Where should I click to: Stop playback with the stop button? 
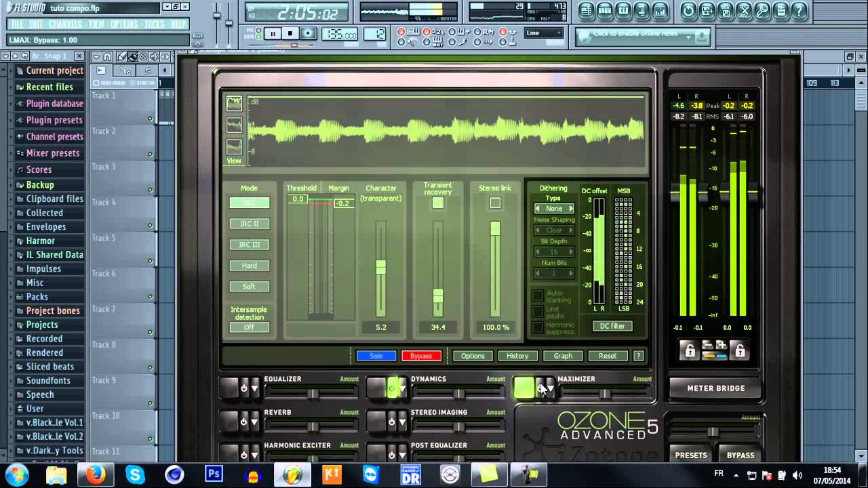click(x=290, y=33)
